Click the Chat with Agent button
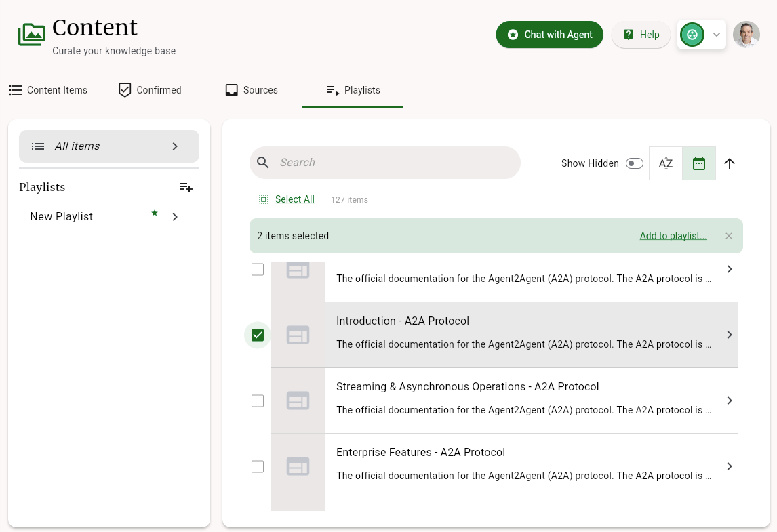This screenshot has height=532, width=777. point(549,35)
